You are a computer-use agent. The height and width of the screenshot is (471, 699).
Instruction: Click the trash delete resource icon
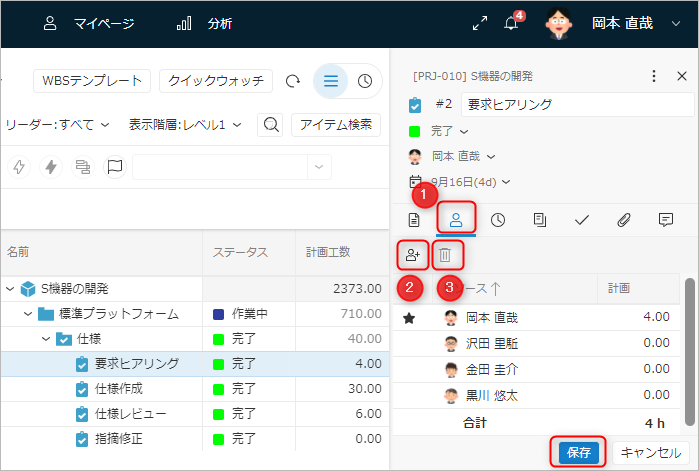click(x=446, y=256)
